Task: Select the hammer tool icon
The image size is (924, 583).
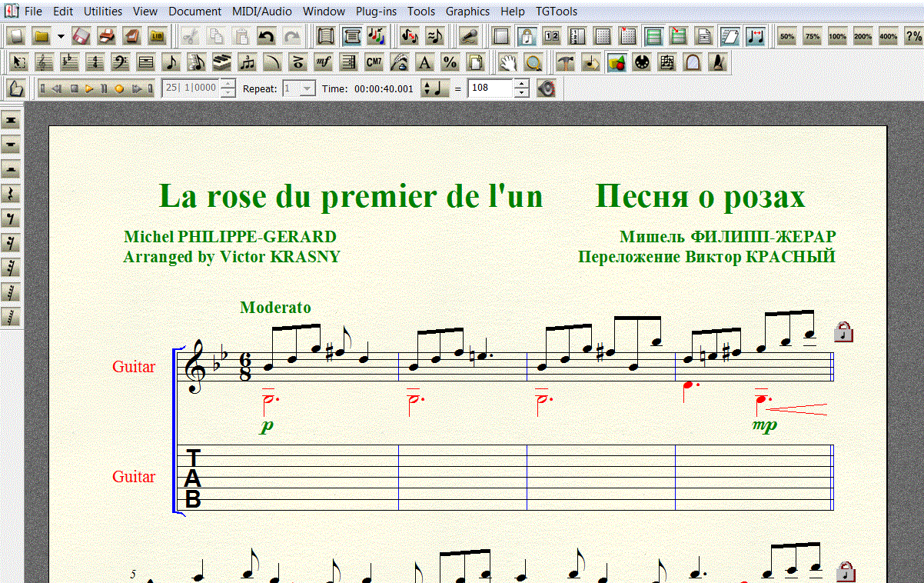Action: pyautogui.click(x=565, y=63)
